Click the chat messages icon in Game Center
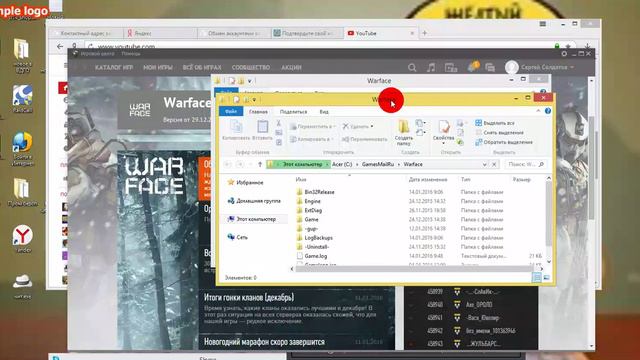Viewport: 640px width, 360px height. pyautogui.click(x=490, y=68)
